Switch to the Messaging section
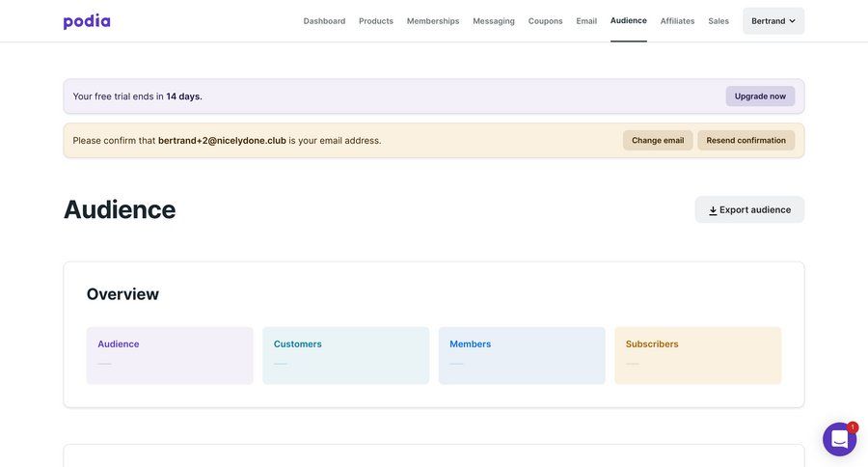This screenshot has height=467, width=868. [494, 21]
